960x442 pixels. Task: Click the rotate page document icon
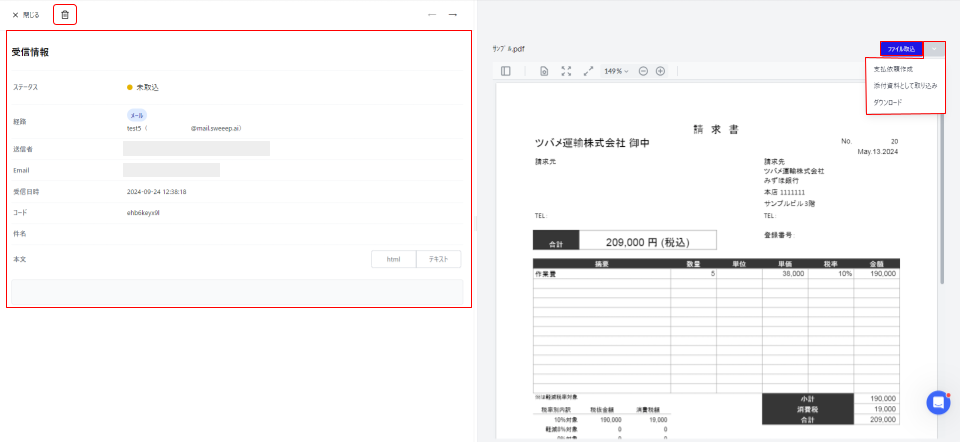pyautogui.click(x=544, y=71)
